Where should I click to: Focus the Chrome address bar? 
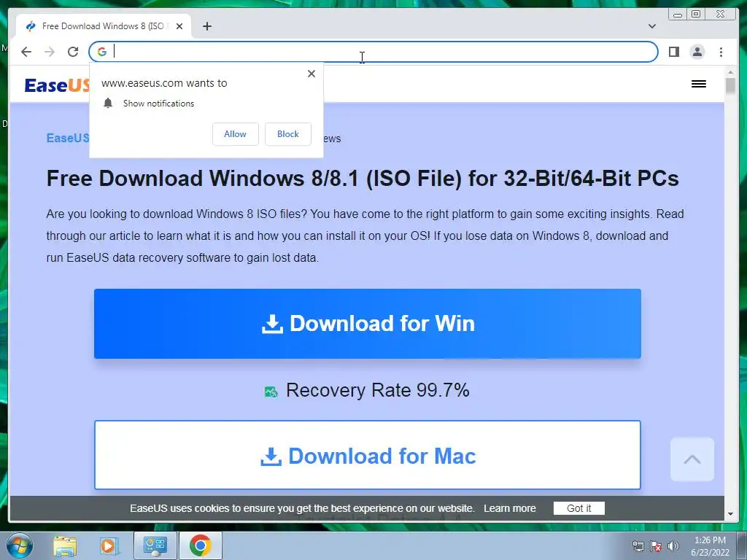click(373, 52)
